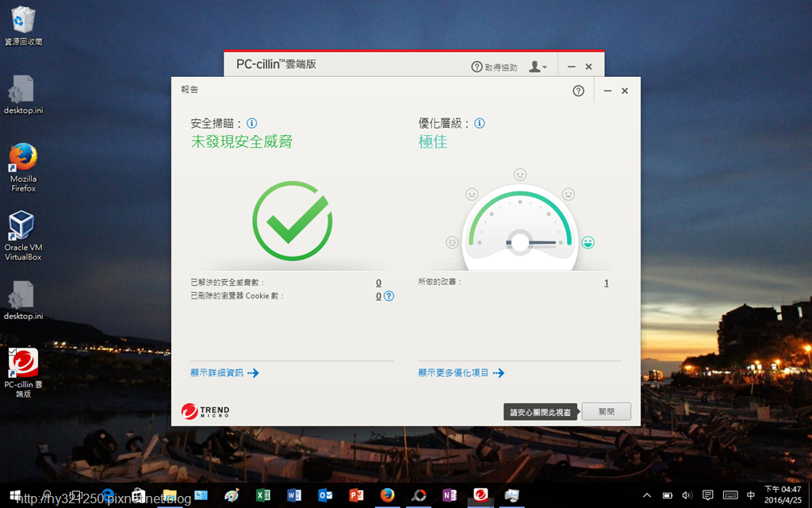Click 取得協助 help in the PC-cillin window
This screenshot has width=812, height=508.
pyautogui.click(x=495, y=67)
